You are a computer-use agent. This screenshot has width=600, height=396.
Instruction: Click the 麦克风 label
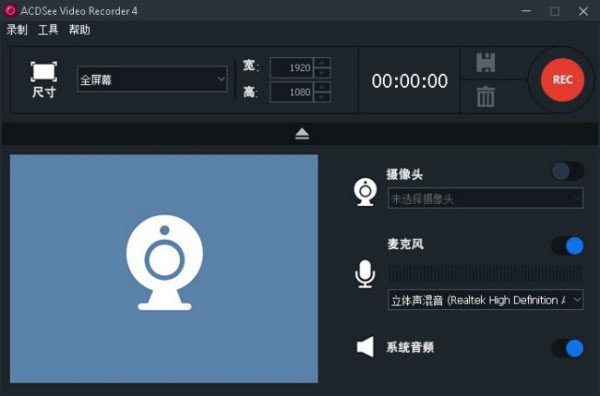pos(405,244)
